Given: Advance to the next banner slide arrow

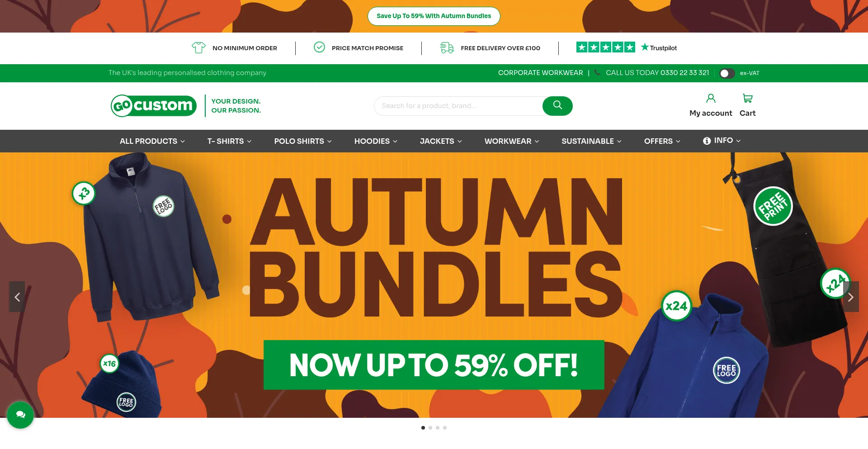Looking at the screenshot, I should 850,297.
